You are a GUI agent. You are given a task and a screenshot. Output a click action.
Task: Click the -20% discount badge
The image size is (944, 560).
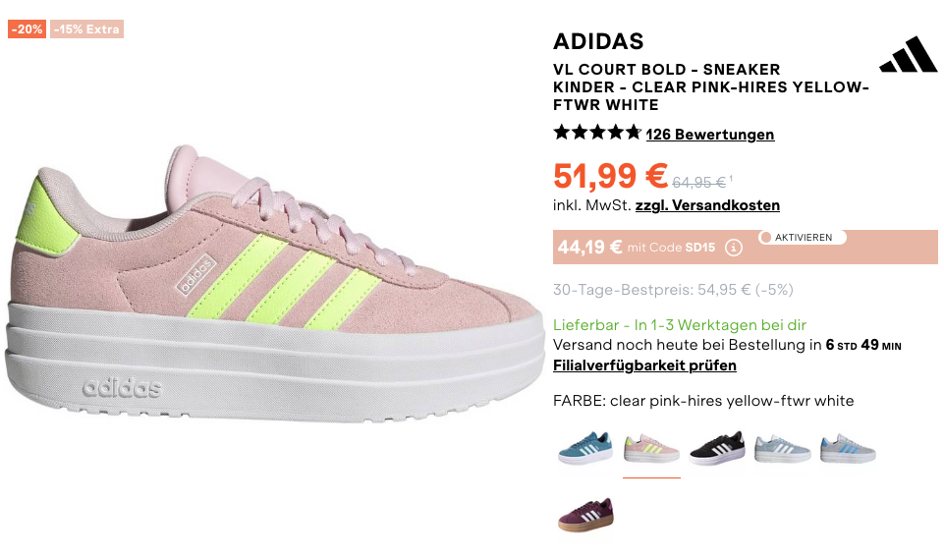pos(28,28)
